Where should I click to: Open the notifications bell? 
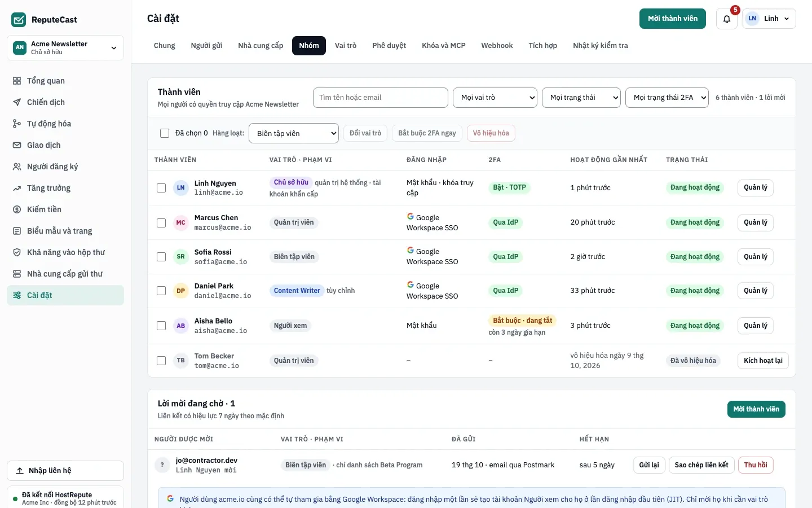pyautogui.click(x=727, y=19)
